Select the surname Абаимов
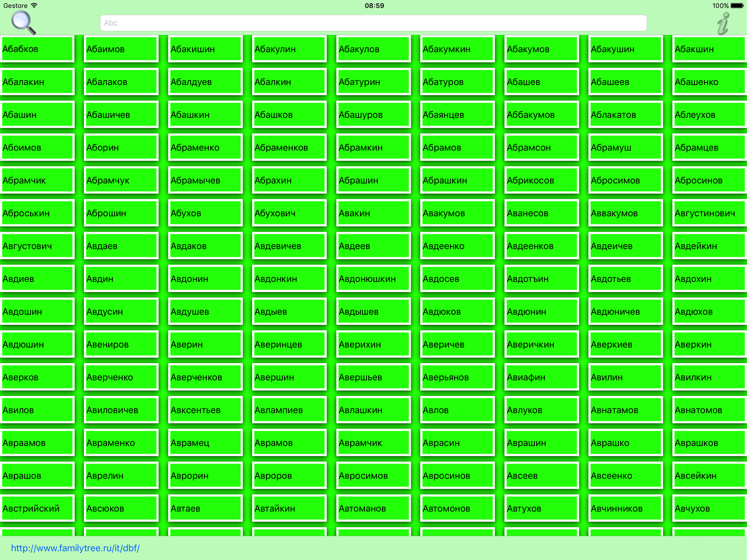Viewport: 747px width, 560px height. [121, 49]
